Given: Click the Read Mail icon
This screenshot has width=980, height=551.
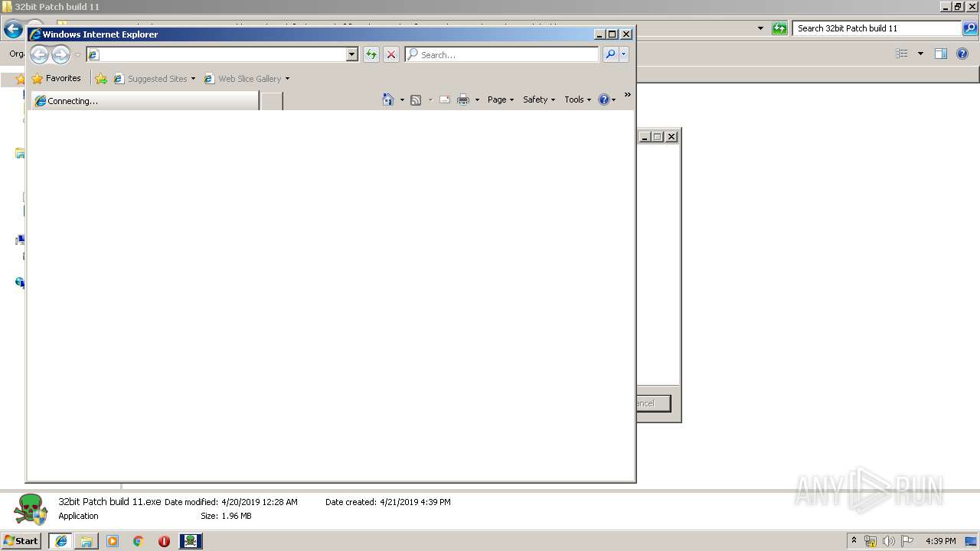Looking at the screenshot, I should [x=445, y=99].
